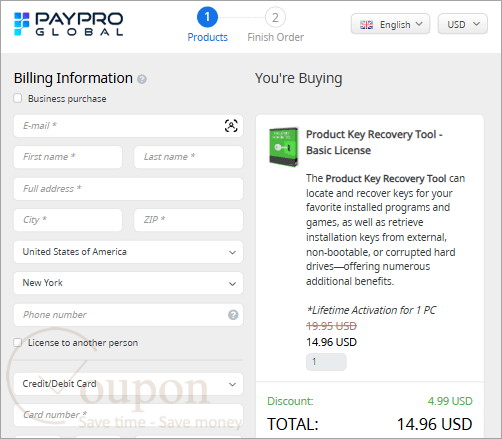Click the You're Buying heading

(x=299, y=79)
